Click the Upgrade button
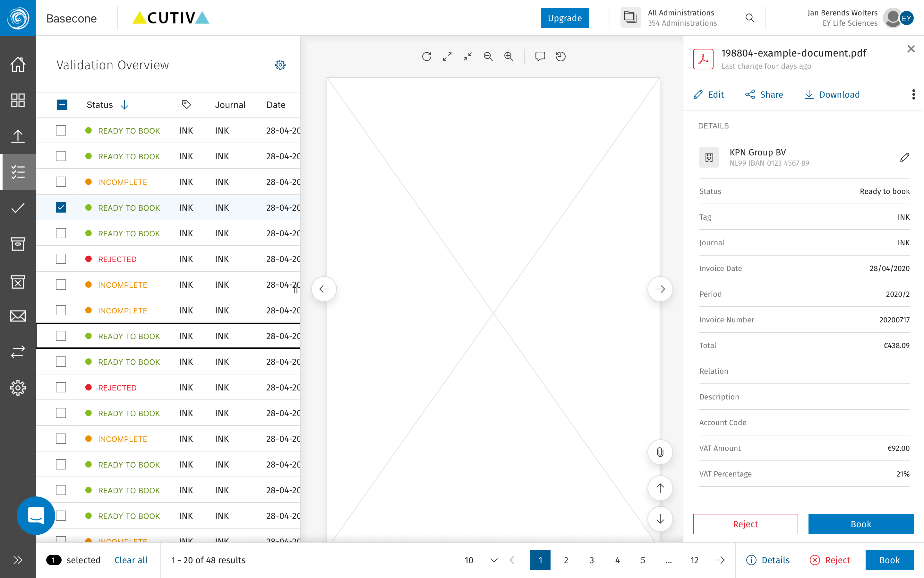This screenshot has height=578, width=924. 565,18
